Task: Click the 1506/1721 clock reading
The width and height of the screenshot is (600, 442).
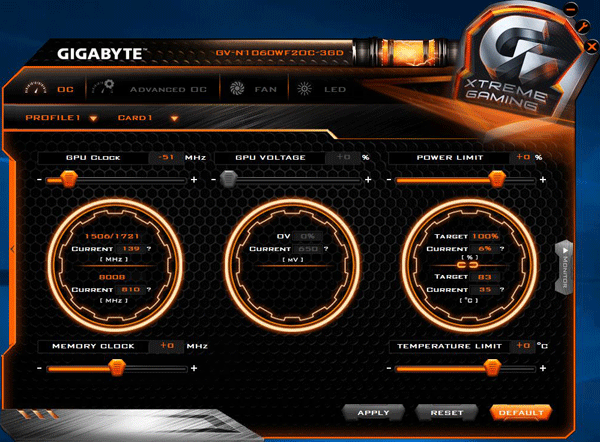Action: pos(112,236)
